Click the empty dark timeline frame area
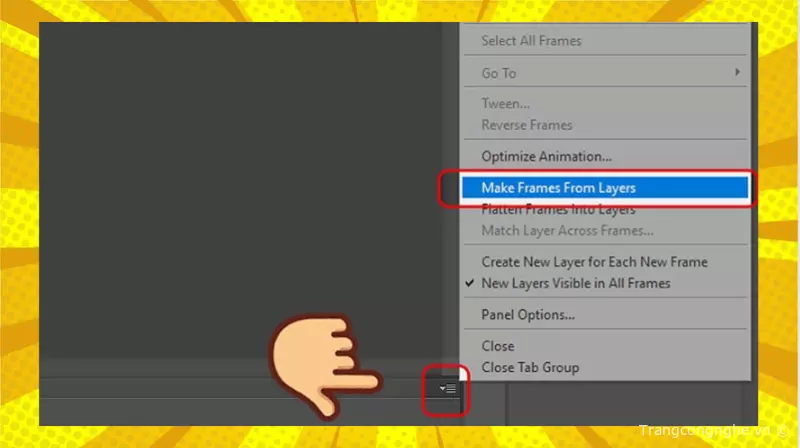The image size is (800, 448). pos(240,180)
